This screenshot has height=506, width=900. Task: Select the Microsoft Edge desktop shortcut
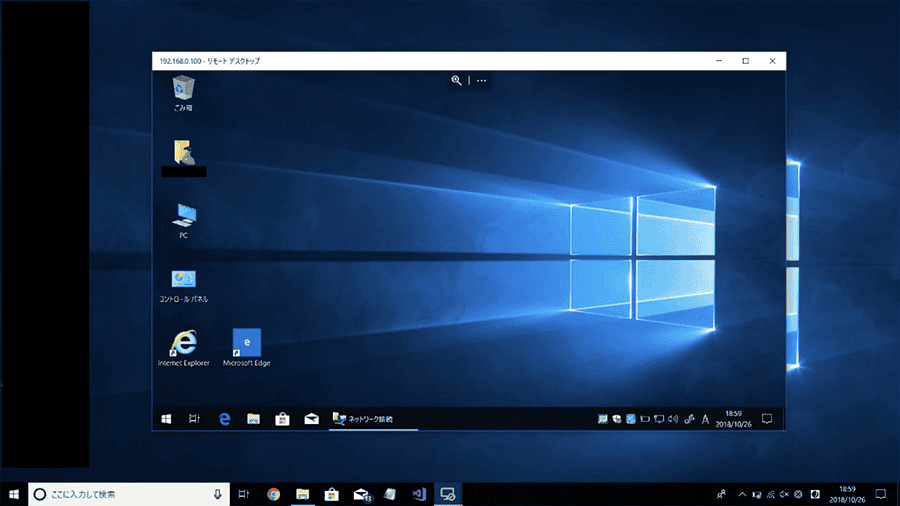(247, 348)
